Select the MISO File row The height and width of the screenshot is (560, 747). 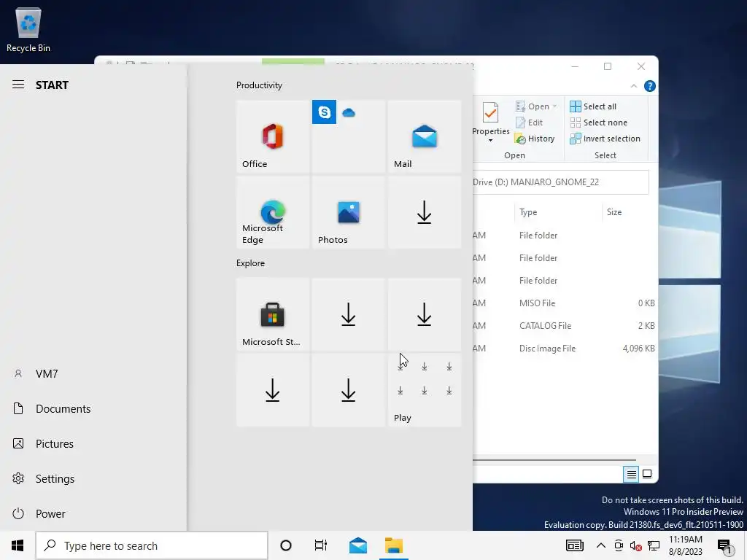click(x=565, y=303)
